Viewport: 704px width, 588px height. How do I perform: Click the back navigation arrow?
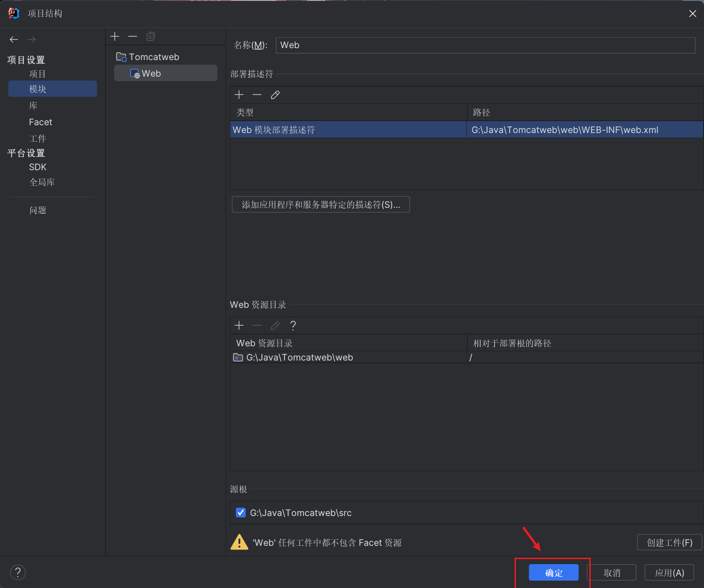[14, 39]
